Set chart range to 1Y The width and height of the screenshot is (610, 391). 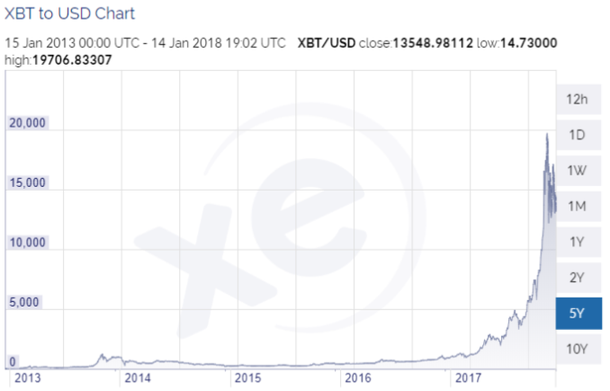click(578, 242)
